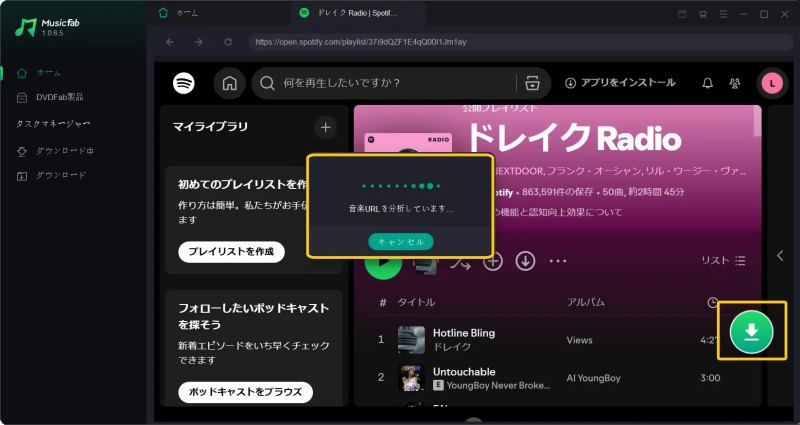Open the hamburger menu in title bar
Screen dimensions: 800x425
723,14
